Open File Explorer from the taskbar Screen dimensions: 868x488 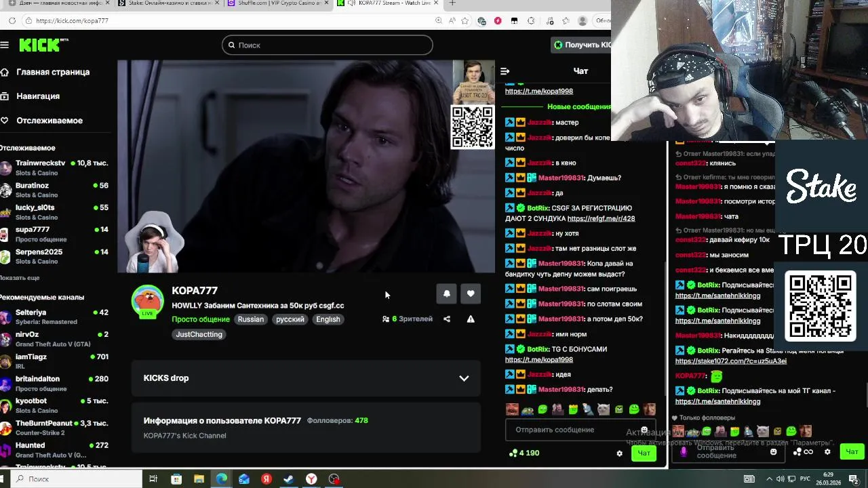[199, 479]
